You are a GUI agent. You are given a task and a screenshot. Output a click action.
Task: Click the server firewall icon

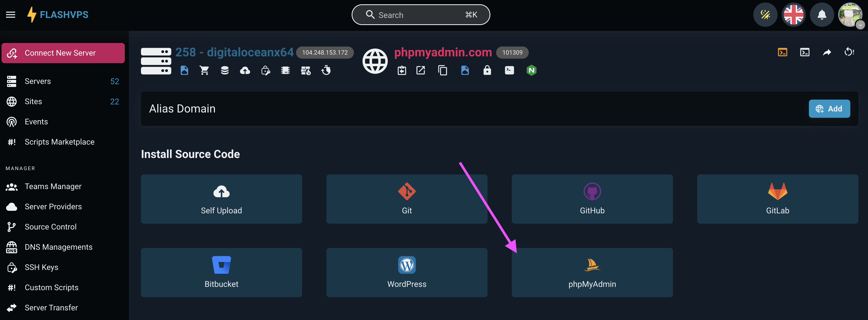(x=306, y=70)
